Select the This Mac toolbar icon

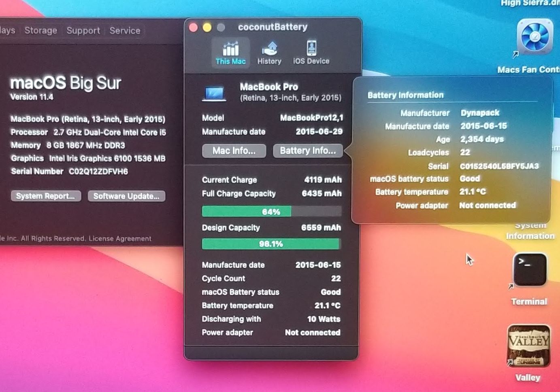(x=230, y=53)
